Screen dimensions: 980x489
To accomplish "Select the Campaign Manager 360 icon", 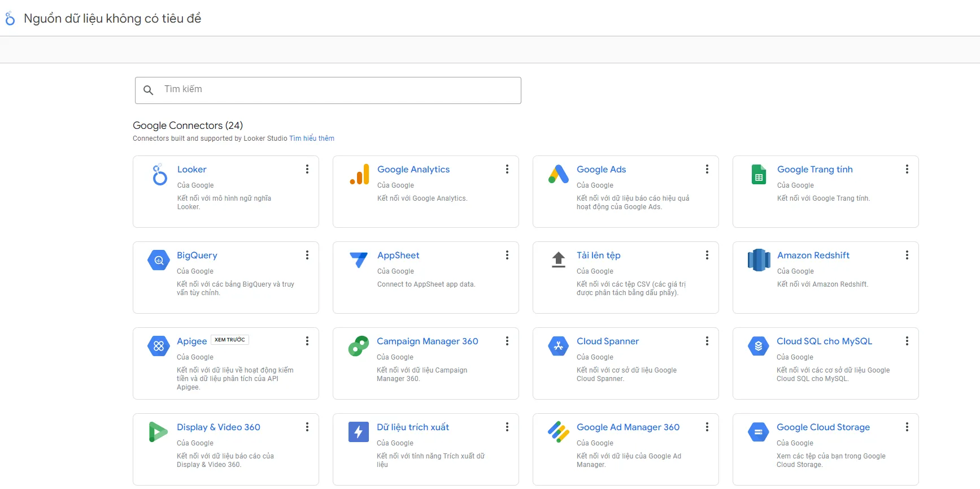I will (359, 346).
